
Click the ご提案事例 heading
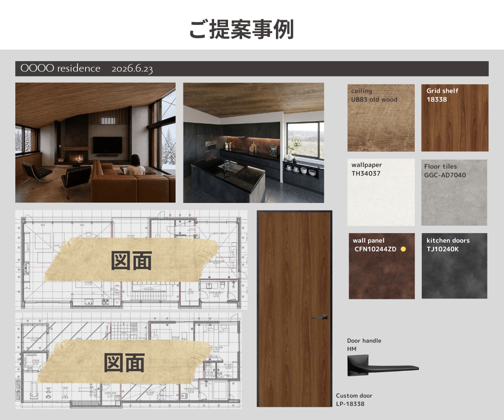242,29
